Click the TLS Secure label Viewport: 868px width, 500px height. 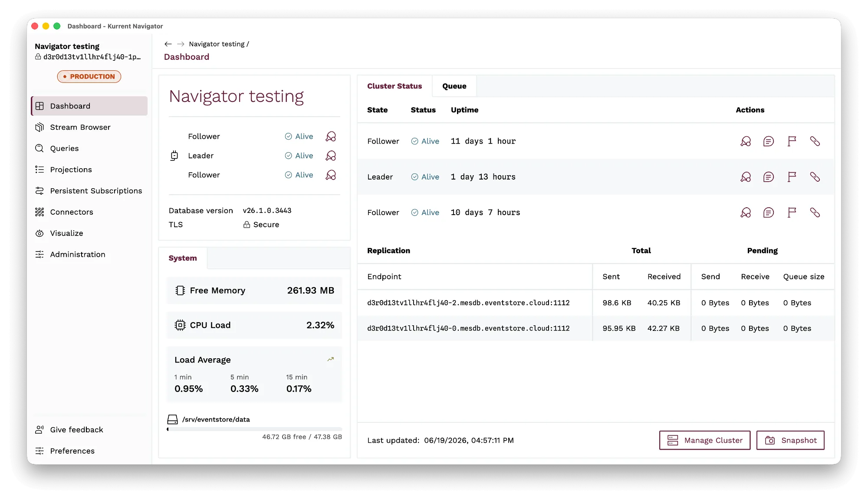[x=261, y=225]
